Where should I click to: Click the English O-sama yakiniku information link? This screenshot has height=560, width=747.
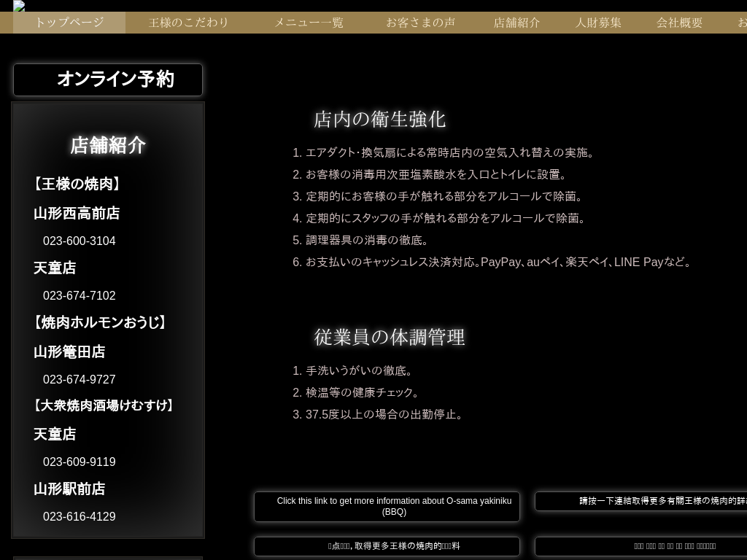tap(387, 507)
